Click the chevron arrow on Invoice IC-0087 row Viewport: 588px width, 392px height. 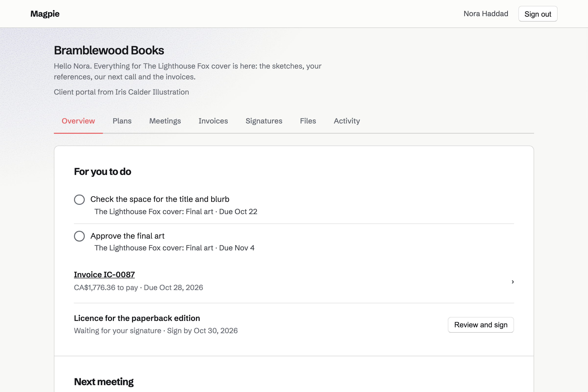click(513, 282)
